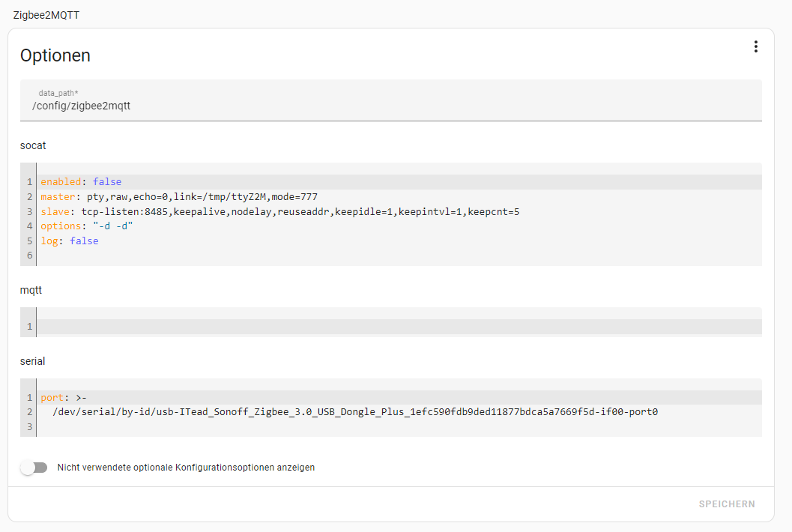
Task: Click the 'socat' section label
Action: (33, 145)
